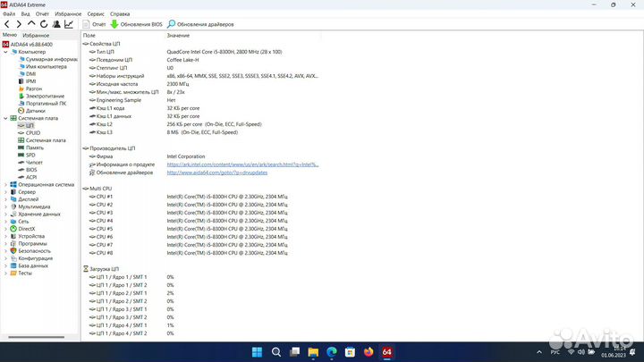The image size is (644, 362).
Task: Select the CPUID tree item
Action: (30, 133)
